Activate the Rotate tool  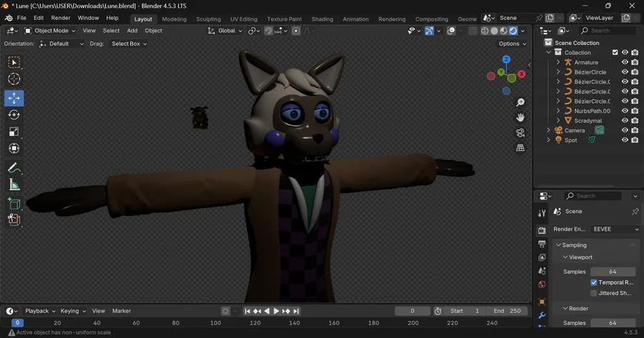[x=14, y=115]
